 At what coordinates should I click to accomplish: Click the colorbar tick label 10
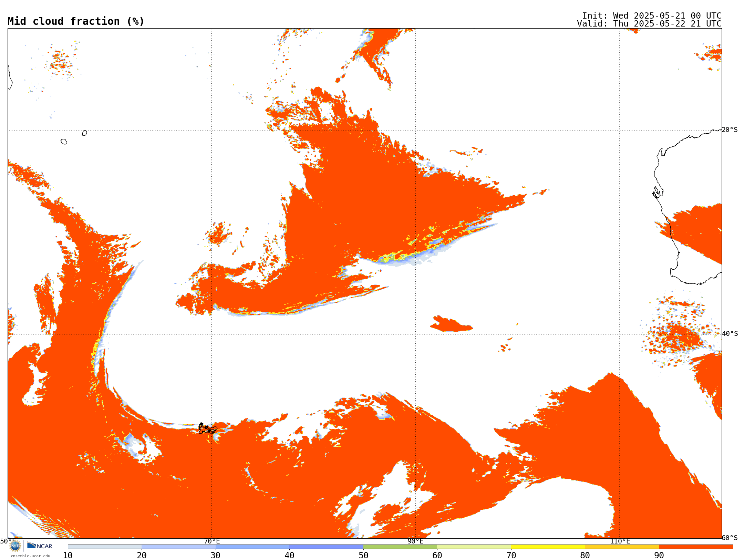coord(68,556)
